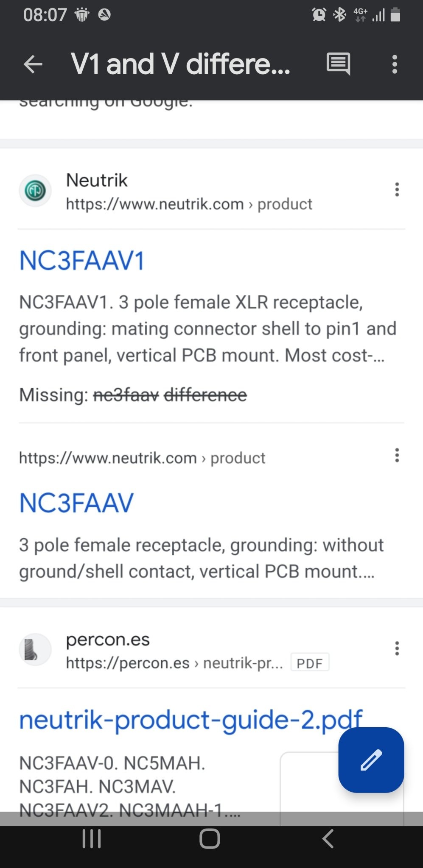Tap the document title V1 and V differe...
This screenshot has width=423, height=868.
pyautogui.click(x=181, y=64)
